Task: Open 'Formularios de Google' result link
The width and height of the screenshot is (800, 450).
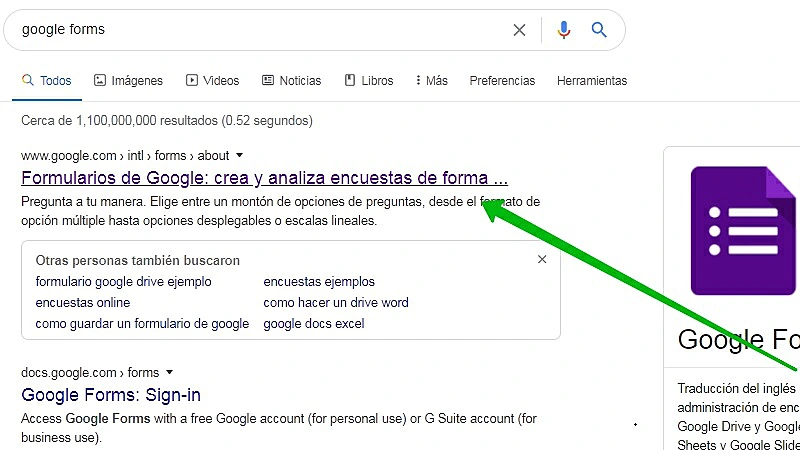Action: point(264,179)
